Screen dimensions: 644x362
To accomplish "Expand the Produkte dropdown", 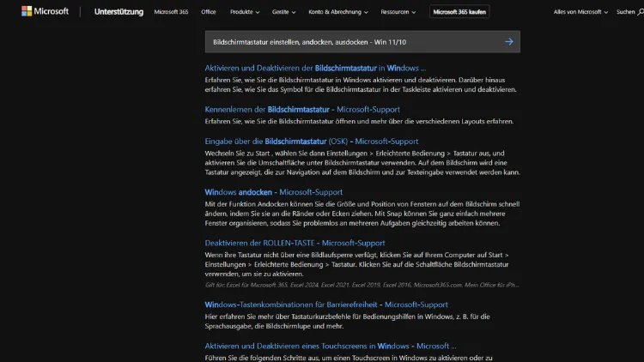I will [245, 12].
